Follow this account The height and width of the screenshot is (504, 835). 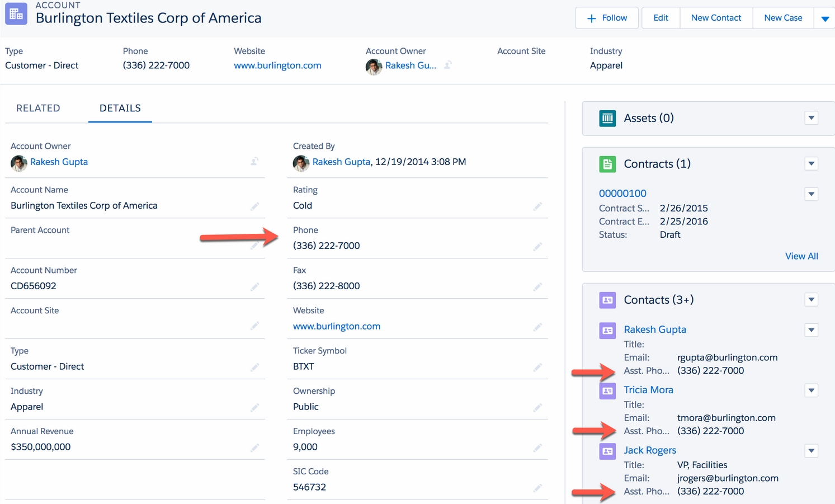click(x=608, y=18)
